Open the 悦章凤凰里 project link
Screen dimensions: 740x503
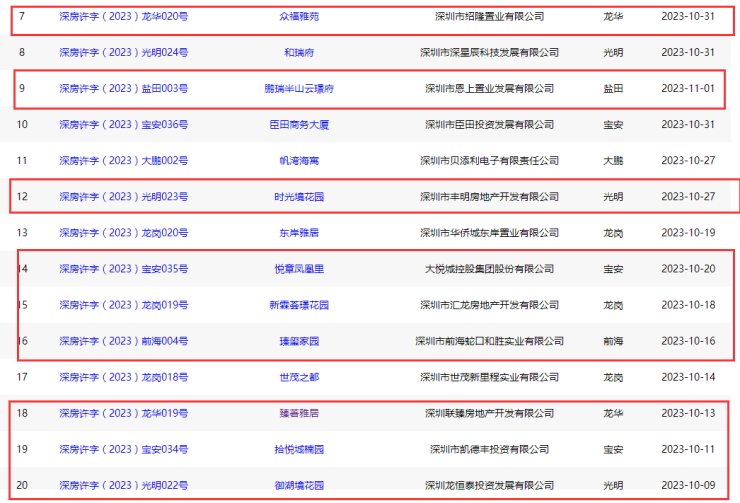click(299, 269)
